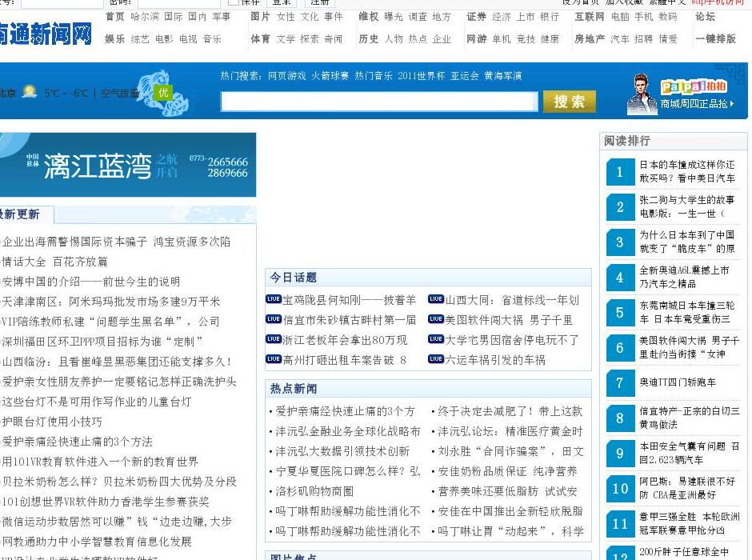Click the 南通新闻网 site logo
The height and width of the screenshot is (560, 752).
point(46,34)
